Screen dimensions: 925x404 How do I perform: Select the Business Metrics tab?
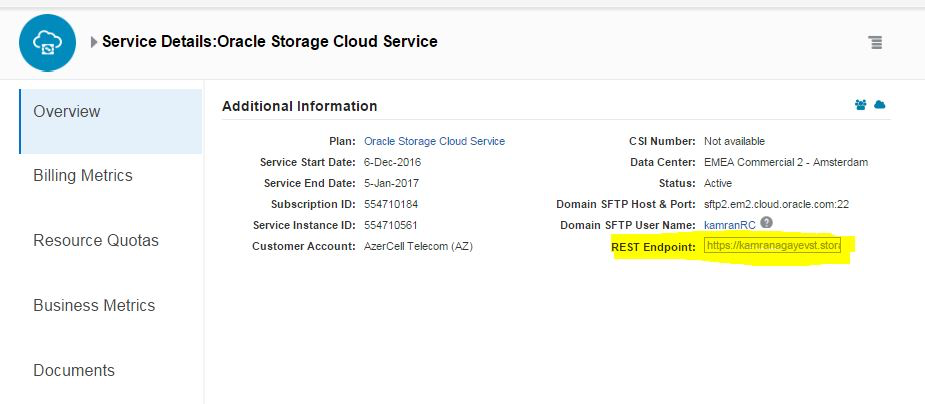click(94, 306)
